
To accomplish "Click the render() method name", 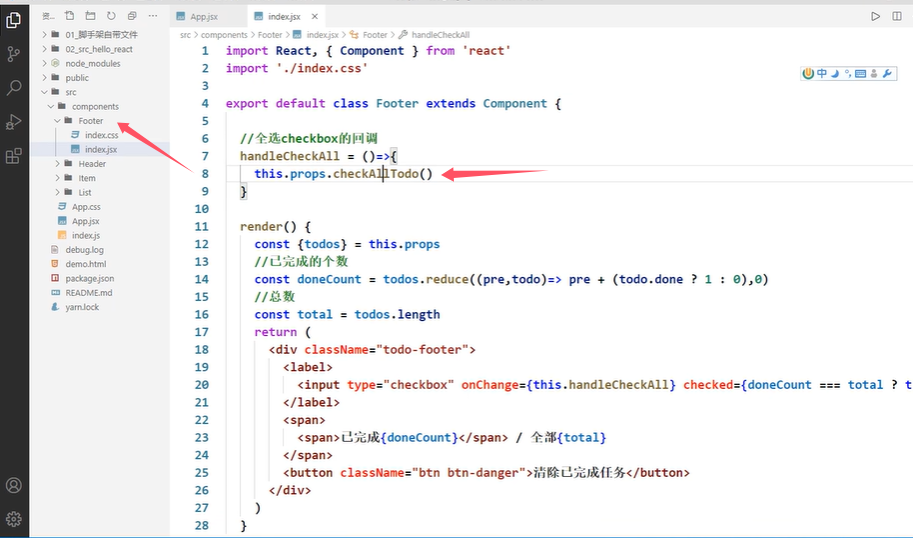I will coord(261,226).
